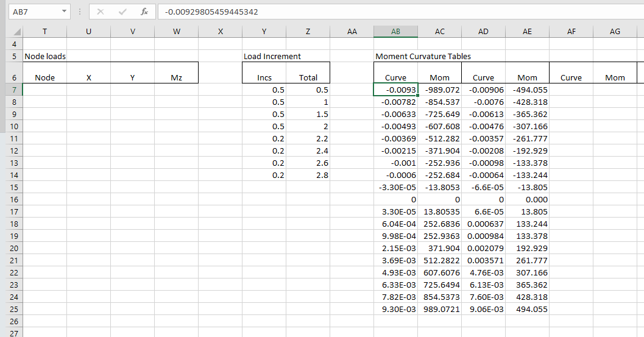Select column AG header
Screen dimensions: 644x337
[x=615, y=32]
